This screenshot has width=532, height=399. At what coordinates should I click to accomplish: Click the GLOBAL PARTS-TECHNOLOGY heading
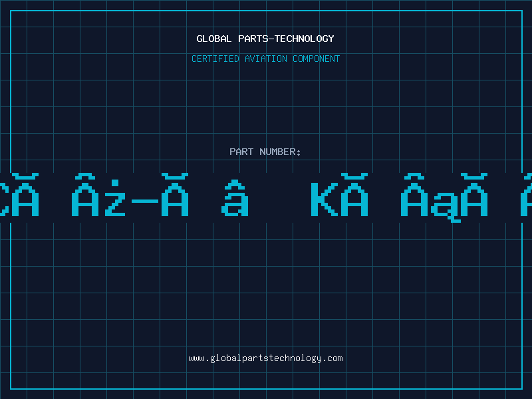pyautogui.click(x=265, y=39)
